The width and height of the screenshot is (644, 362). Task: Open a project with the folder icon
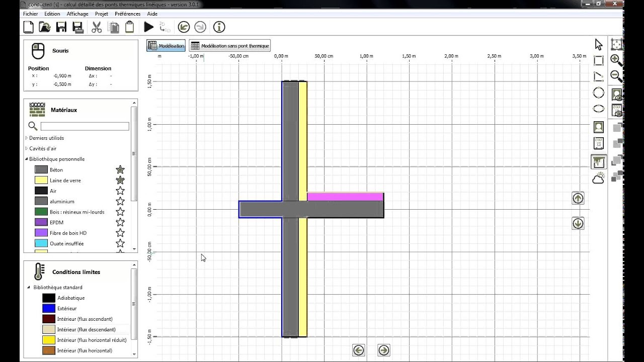click(x=45, y=27)
